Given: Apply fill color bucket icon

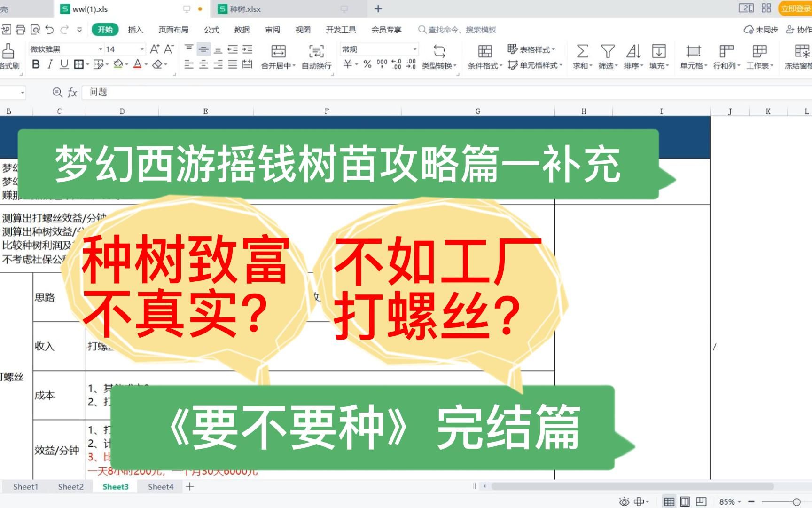Looking at the screenshot, I should coord(118,64).
